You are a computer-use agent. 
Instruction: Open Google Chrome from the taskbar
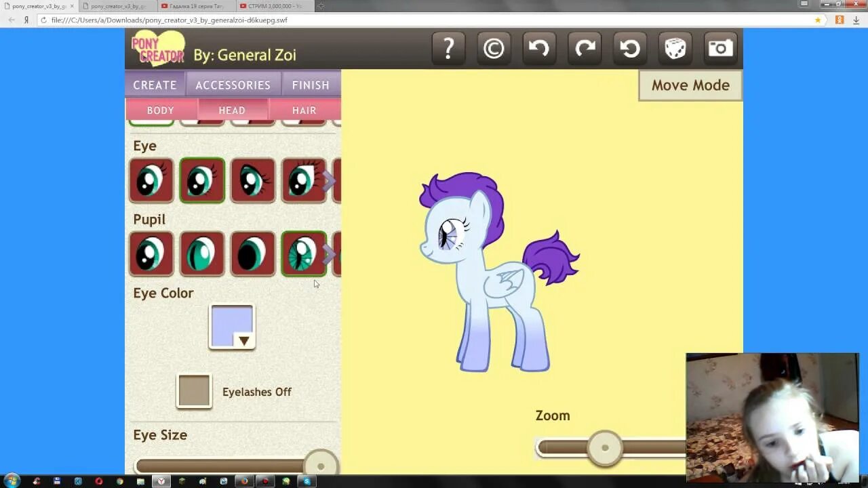point(120,481)
